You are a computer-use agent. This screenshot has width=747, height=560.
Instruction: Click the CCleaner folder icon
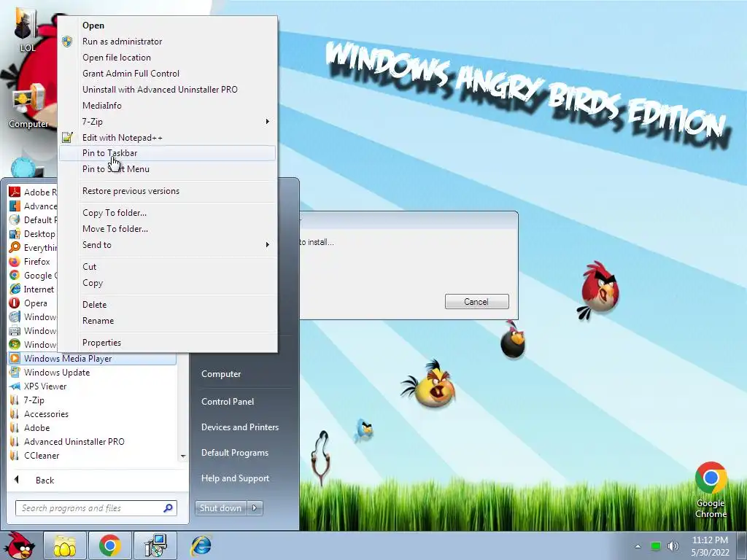tap(15, 455)
